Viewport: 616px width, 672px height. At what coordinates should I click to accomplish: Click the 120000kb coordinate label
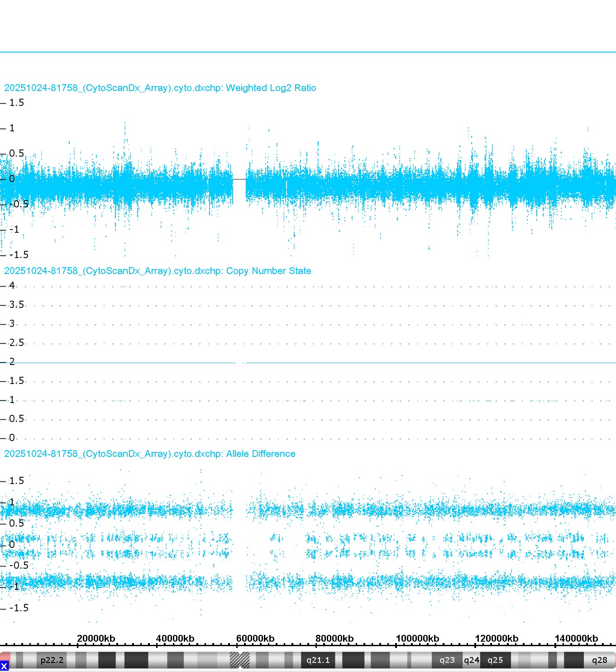click(x=497, y=638)
